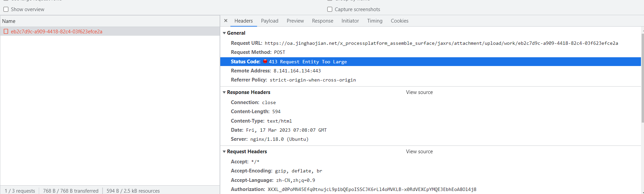The image size is (644, 194).
Task: Select the eb2c7d9c request in the list
Action: tap(56, 32)
